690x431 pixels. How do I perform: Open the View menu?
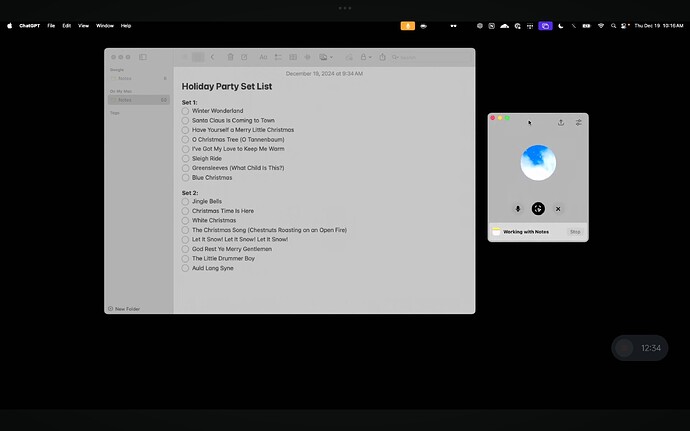(x=84, y=26)
